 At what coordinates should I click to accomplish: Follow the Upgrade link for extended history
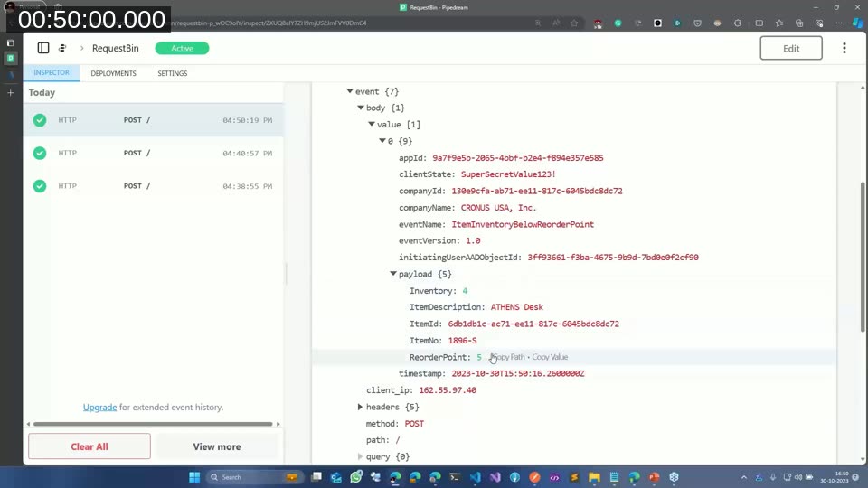click(99, 408)
